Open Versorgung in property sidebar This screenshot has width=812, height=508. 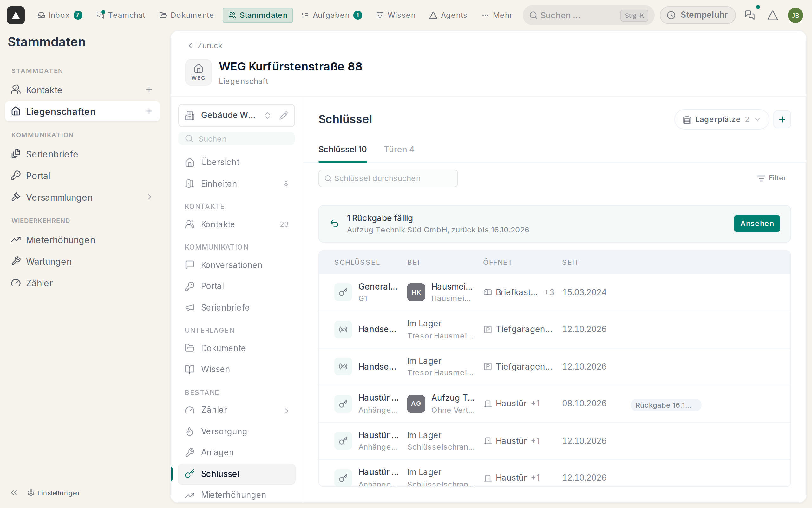[x=237, y=431]
